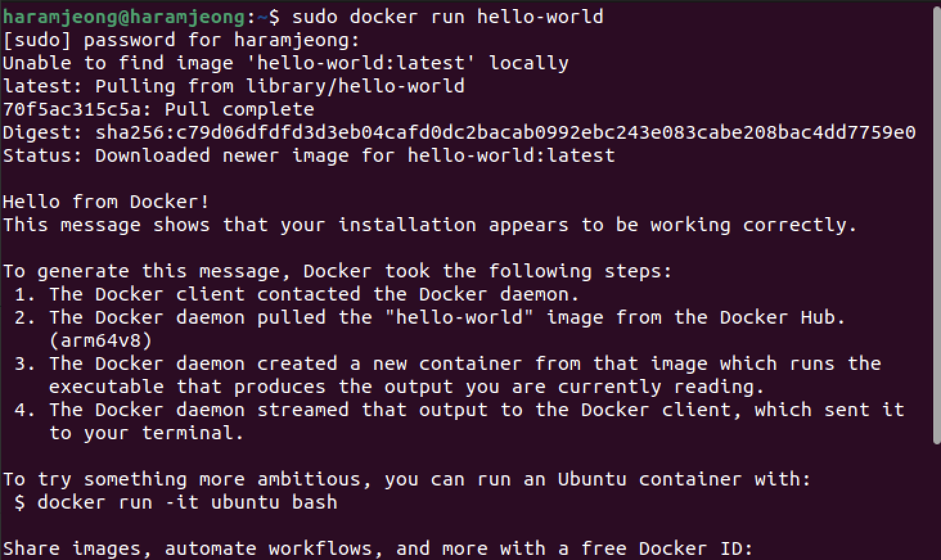941x560 pixels.
Task: Click the 'Hello from Docker!' line
Action: (106, 202)
